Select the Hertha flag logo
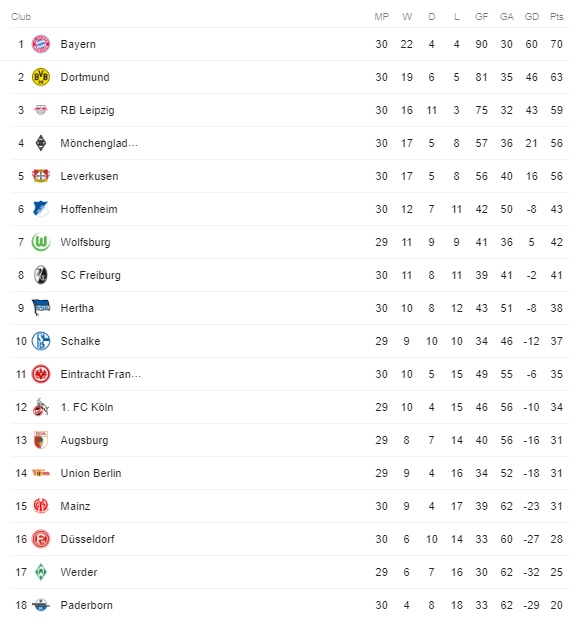 [x=41, y=307]
